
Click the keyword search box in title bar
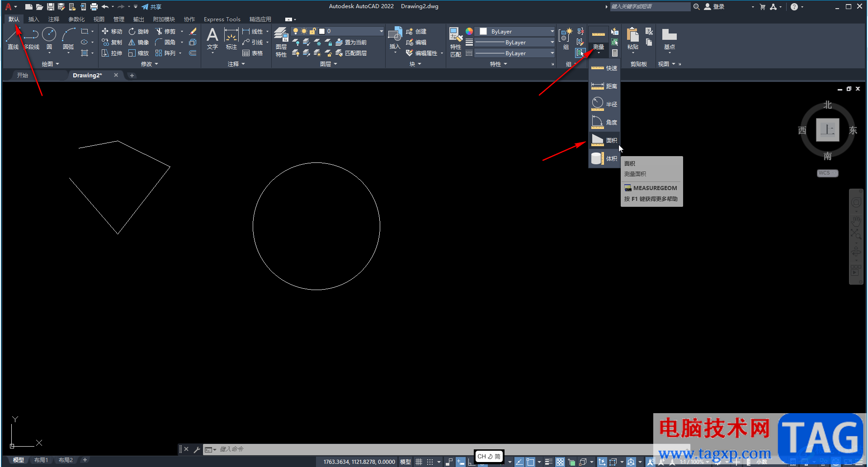tap(650, 6)
